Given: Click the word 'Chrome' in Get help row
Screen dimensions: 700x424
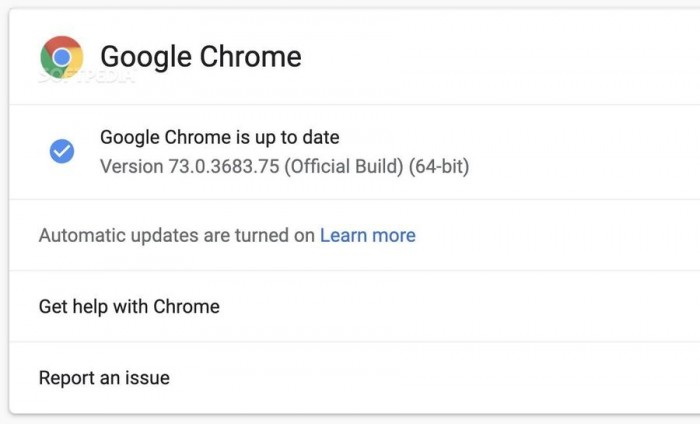Looking at the screenshot, I should pos(186,306).
